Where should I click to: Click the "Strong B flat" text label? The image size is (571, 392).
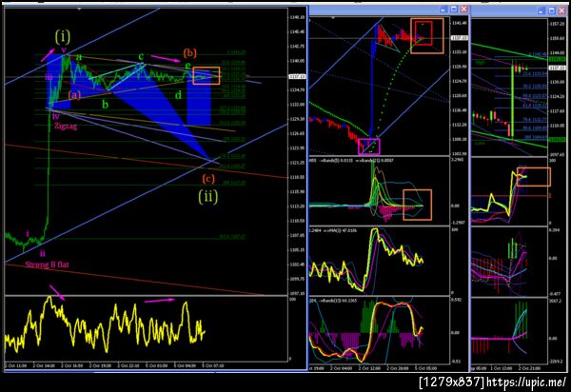click(x=47, y=265)
